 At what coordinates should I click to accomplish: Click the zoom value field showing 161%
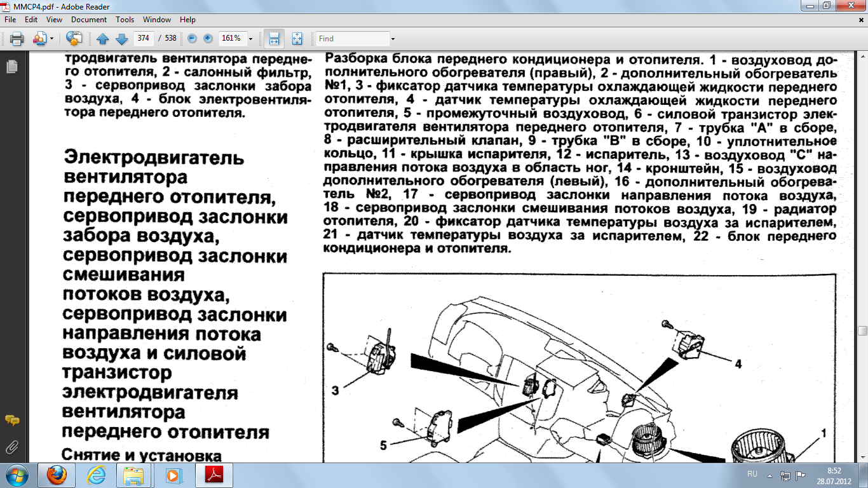click(x=231, y=38)
